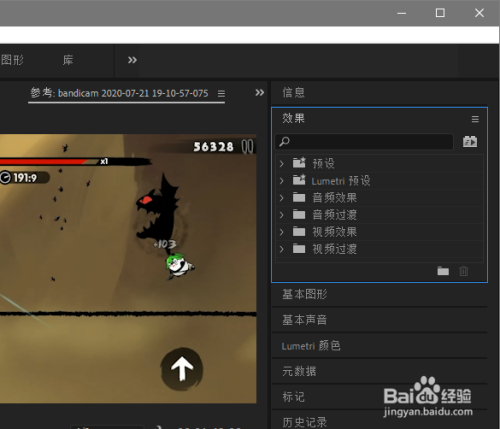Expand the 视频过渡 video transitions folder
500x429 pixels.
(x=282, y=249)
